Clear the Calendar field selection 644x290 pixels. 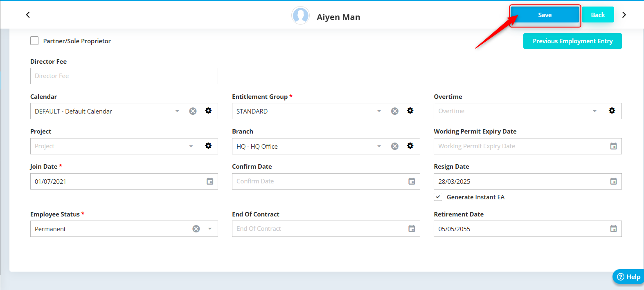193,111
